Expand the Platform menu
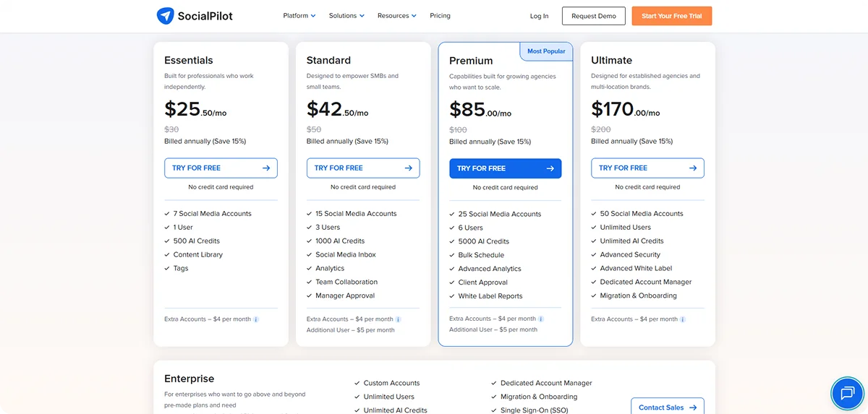This screenshot has width=868, height=414. [x=299, y=15]
